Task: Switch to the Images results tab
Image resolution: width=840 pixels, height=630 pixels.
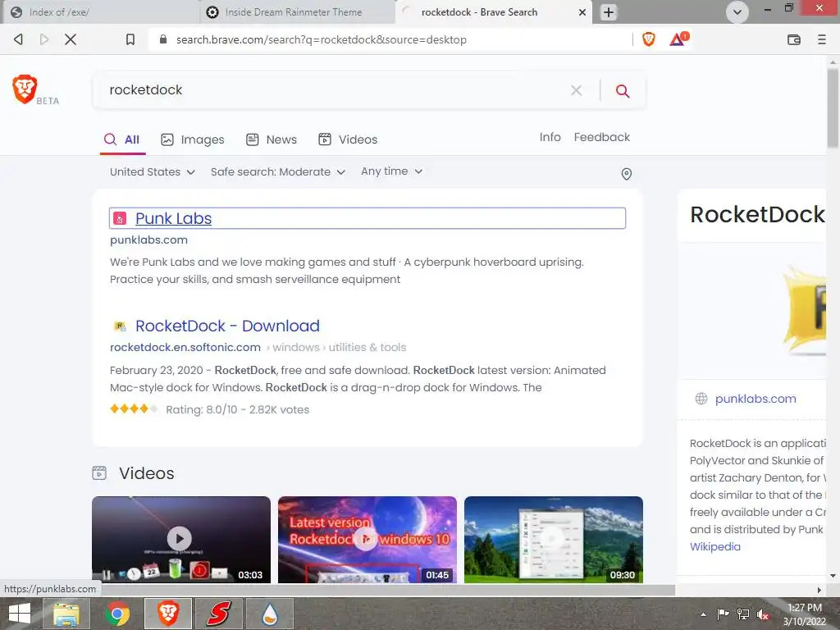Action: pyautogui.click(x=193, y=139)
